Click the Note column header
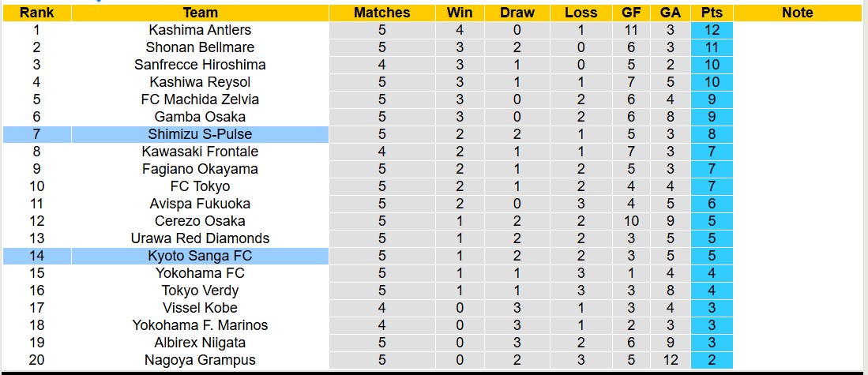Screen dimensions: 868x375 point(797,13)
